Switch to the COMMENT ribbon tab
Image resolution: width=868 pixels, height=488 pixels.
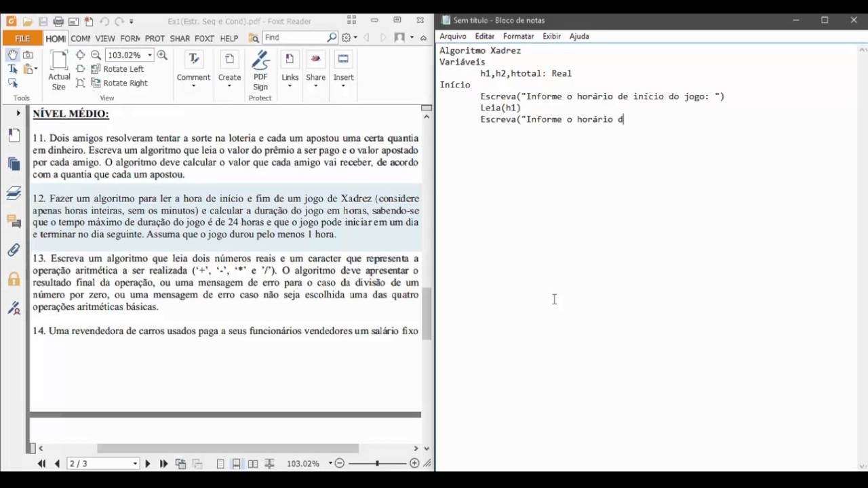(80, 39)
